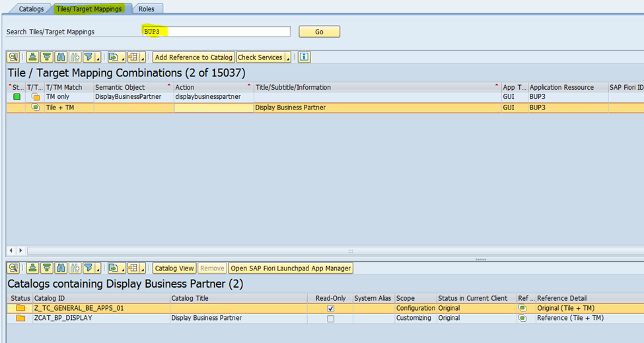Select the DisplayBusinessPartner semantic object cell
Viewport: 644px width, 343px height.
click(134, 97)
